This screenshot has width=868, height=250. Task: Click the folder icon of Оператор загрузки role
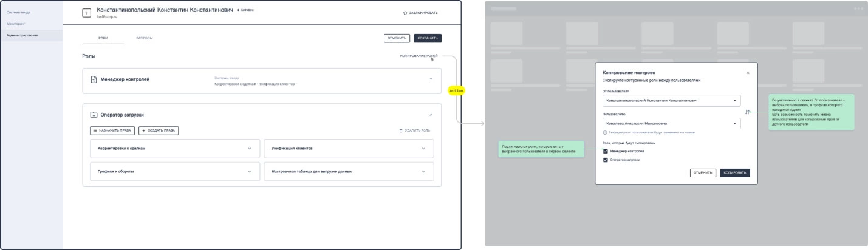click(x=94, y=115)
